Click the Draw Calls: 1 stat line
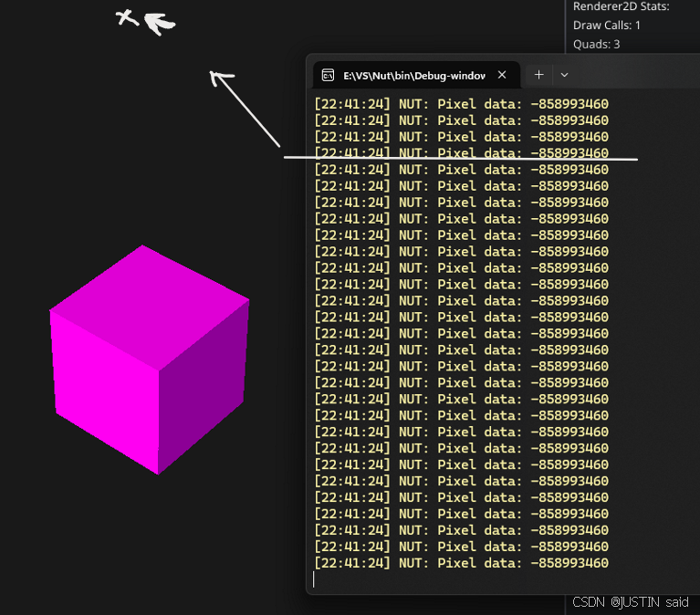The width and height of the screenshot is (700, 615). pos(606,25)
